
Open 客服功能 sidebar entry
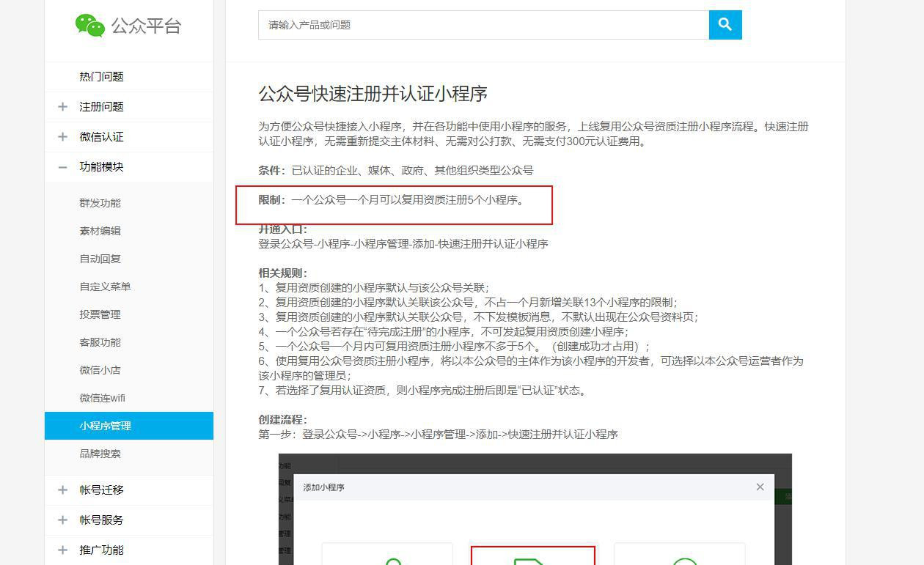(x=100, y=342)
